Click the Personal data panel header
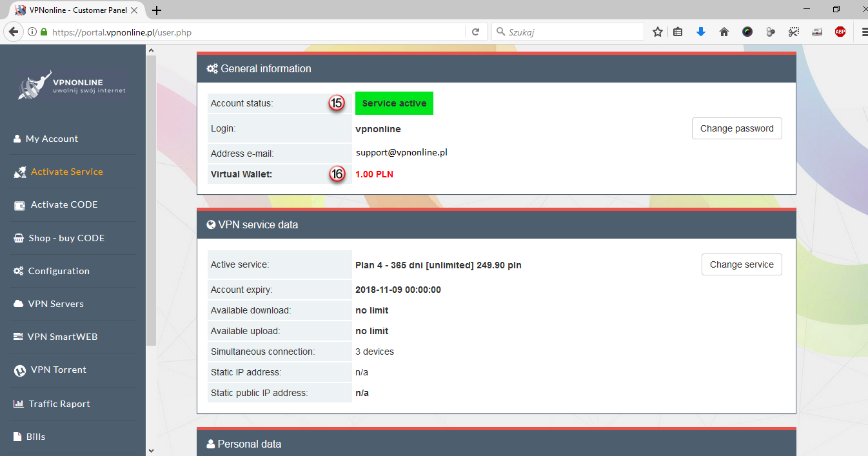Viewport: 868px width, 456px height. click(x=497, y=444)
